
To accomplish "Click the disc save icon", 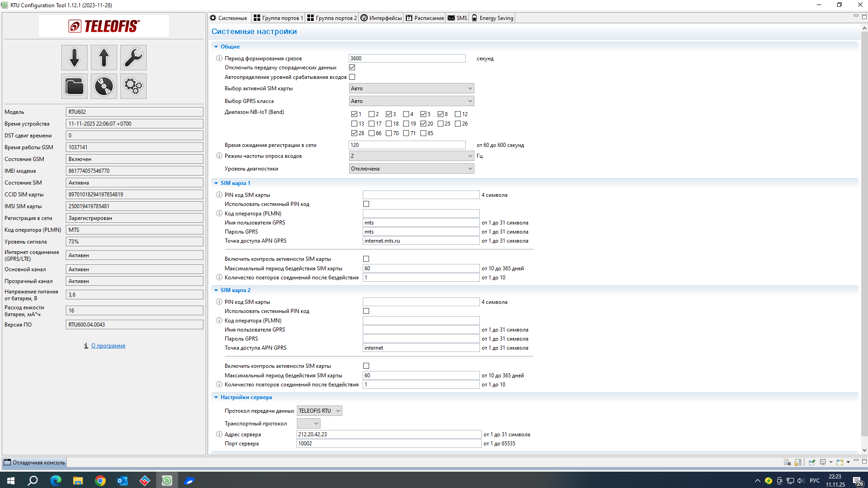I will (104, 86).
